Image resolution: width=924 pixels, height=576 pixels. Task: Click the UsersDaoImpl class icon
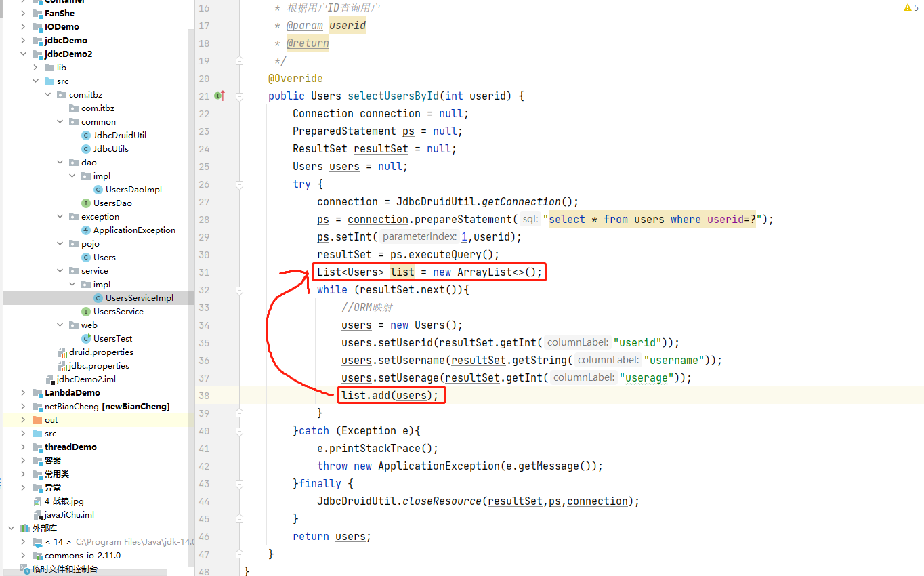98,190
